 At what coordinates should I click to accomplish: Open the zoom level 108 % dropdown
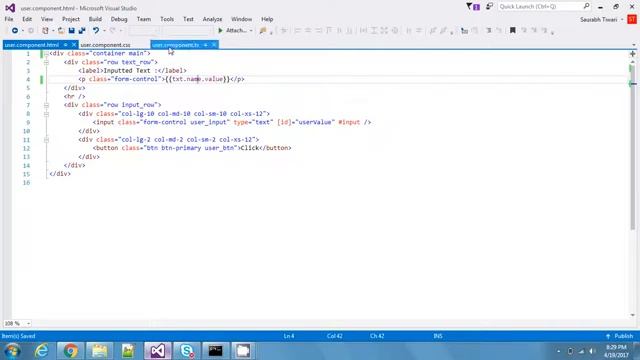pyautogui.click(x=28, y=323)
